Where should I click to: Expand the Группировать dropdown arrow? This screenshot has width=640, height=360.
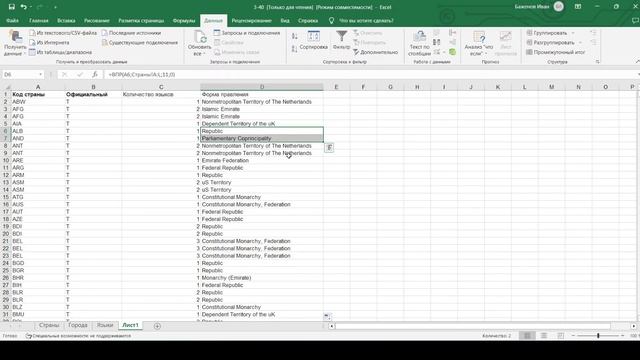573,33
